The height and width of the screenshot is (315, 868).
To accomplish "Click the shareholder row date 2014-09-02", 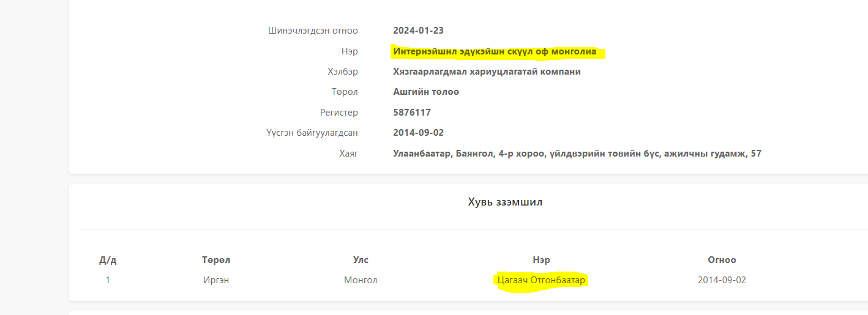I will coord(722,280).
